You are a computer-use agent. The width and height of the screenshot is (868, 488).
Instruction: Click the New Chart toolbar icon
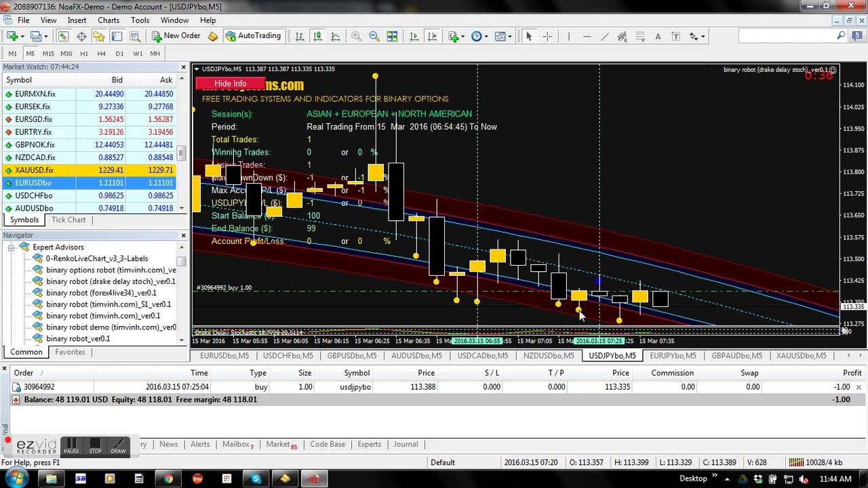[12, 36]
